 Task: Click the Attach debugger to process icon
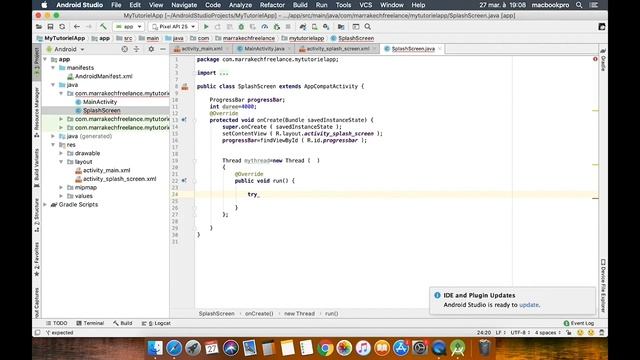pos(277,27)
